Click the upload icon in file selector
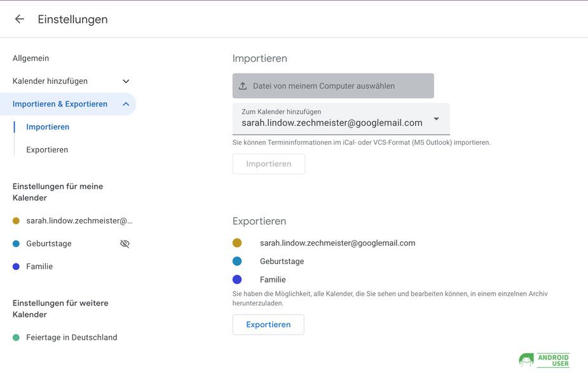Viewport: 588px width, 381px height. 243,86
